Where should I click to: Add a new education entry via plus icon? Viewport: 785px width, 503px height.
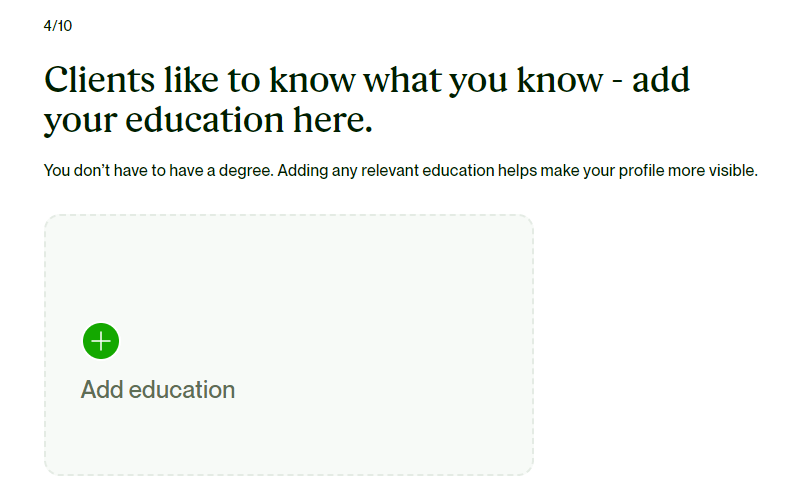(101, 341)
